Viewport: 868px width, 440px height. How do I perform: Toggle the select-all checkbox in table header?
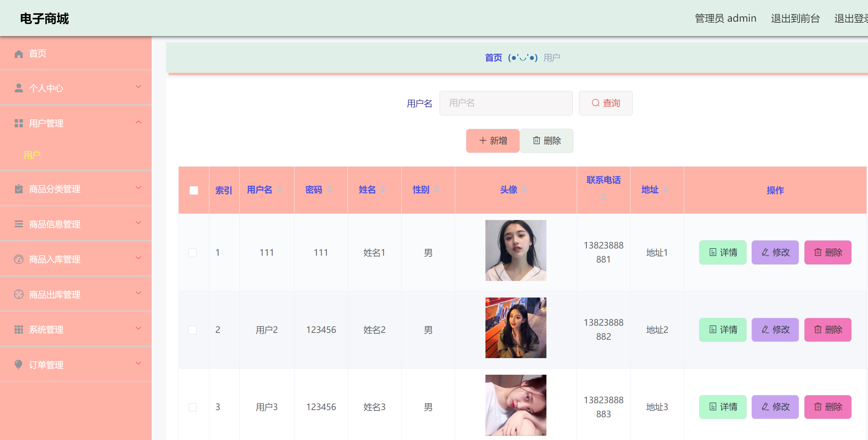193,190
